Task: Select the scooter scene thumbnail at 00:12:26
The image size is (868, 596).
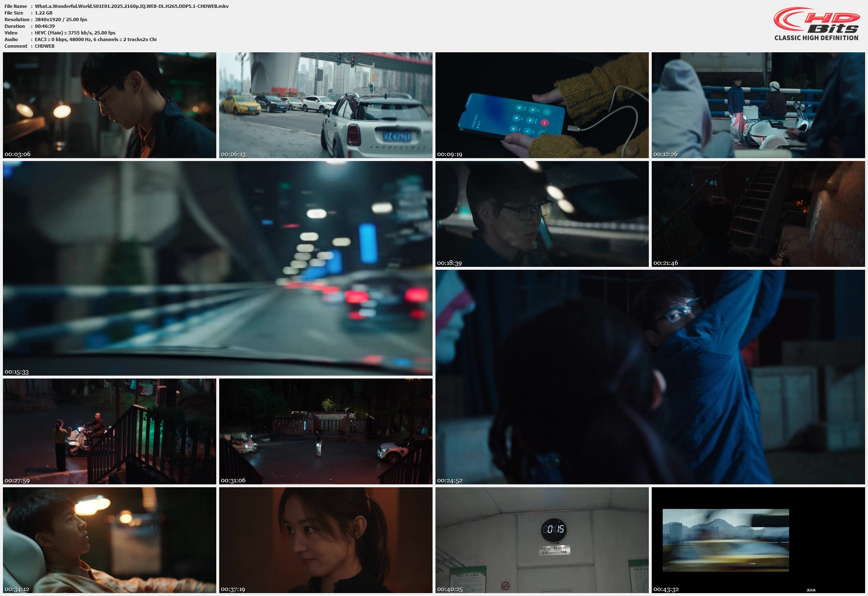Action: tap(758, 105)
